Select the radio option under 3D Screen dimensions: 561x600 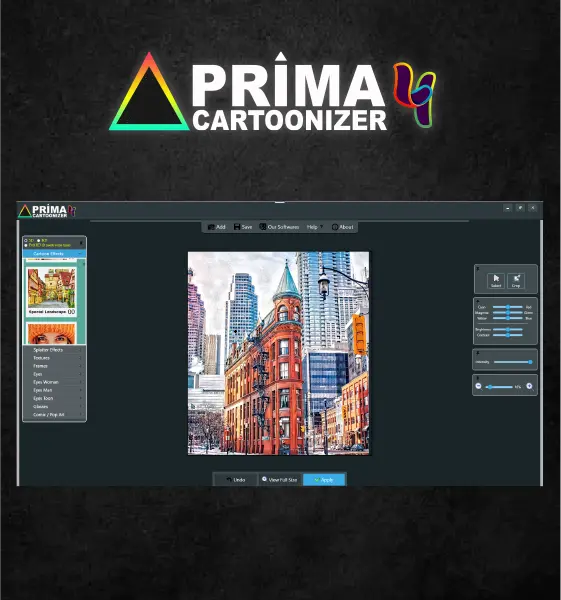[26, 245]
